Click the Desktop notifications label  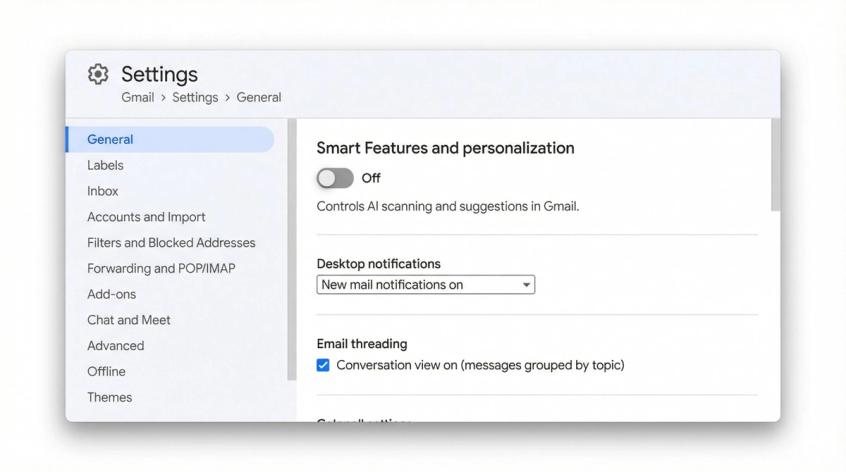pos(378,264)
